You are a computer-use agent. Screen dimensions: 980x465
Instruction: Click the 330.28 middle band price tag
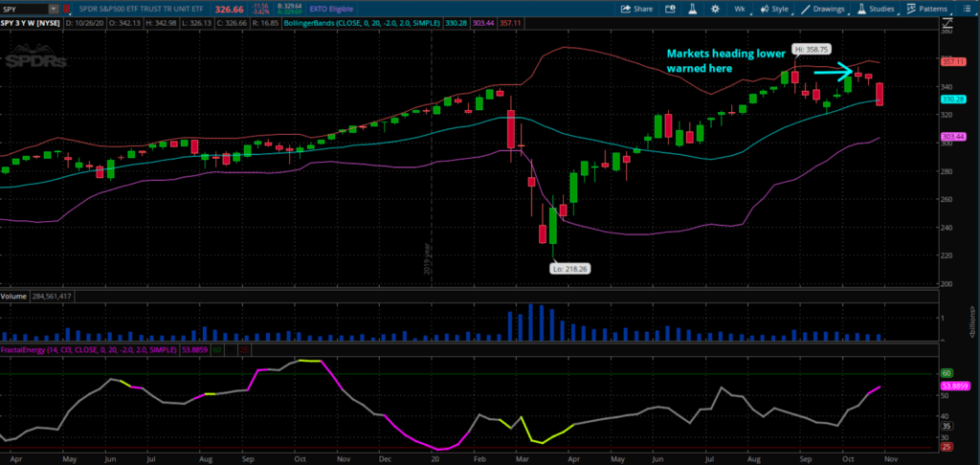click(x=953, y=100)
